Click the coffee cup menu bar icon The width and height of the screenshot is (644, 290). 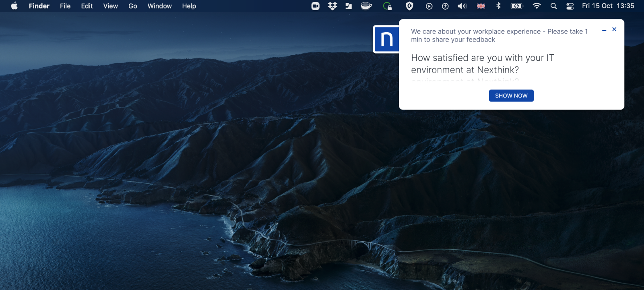point(366,6)
